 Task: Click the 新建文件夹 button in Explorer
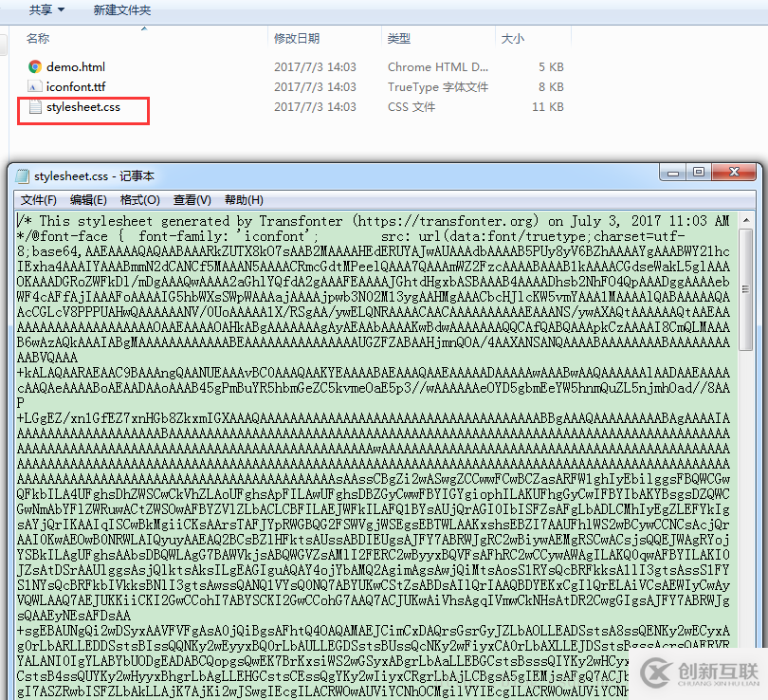(122, 9)
